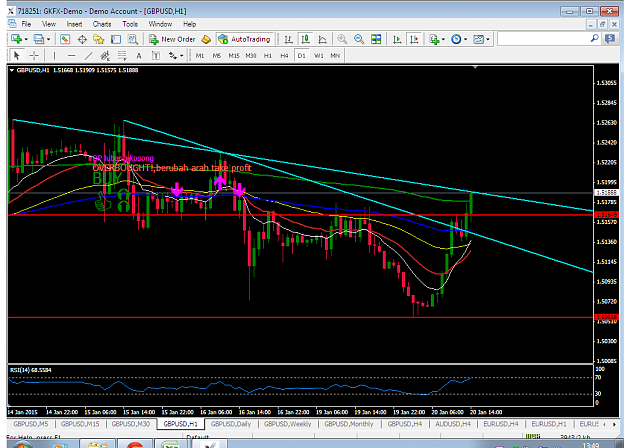Expand the Profiles dropdown arrow
Screen dimensions: 625x448
pyautogui.click(x=49, y=39)
